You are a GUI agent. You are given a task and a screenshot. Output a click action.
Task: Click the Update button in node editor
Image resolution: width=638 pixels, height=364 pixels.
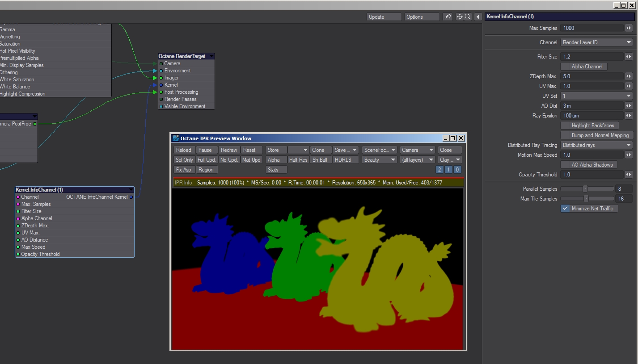coord(384,17)
